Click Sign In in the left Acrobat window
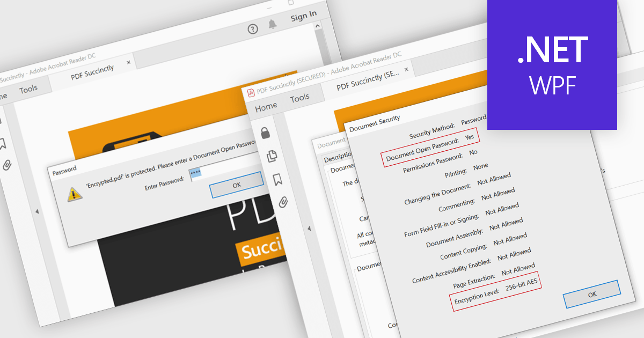 [304, 16]
